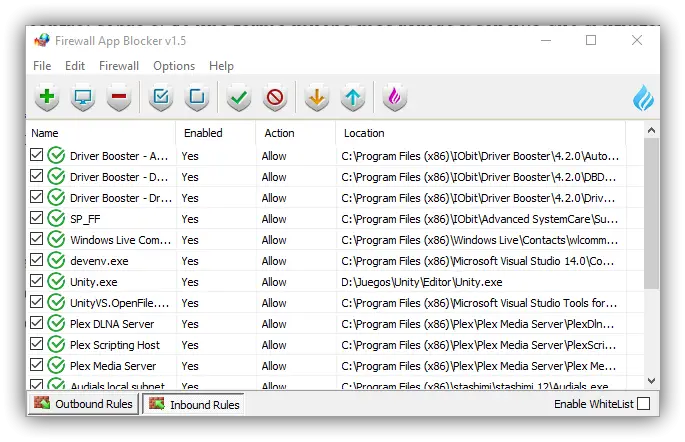Screen dimensions: 685x442
Task: Click the Uncheck All toolbar icon
Action: (x=197, y=97)
